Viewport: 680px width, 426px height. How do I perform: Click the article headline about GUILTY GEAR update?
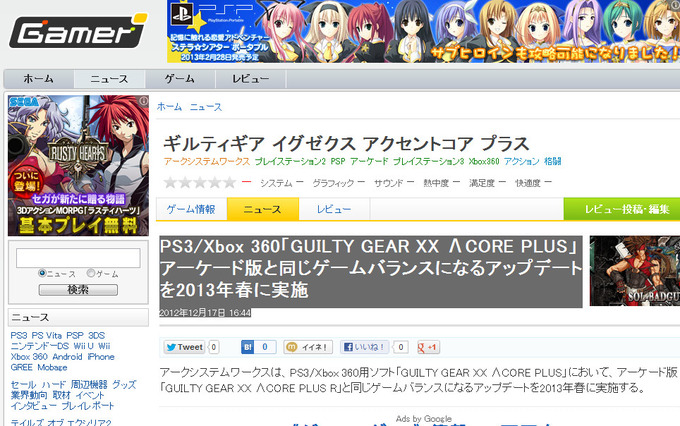click(371, 268)
